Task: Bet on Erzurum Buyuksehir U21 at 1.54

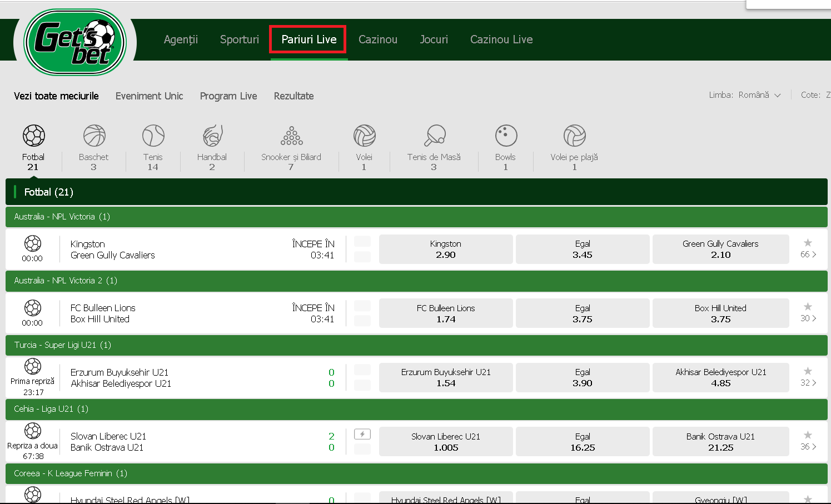Action: coord(446,377)
